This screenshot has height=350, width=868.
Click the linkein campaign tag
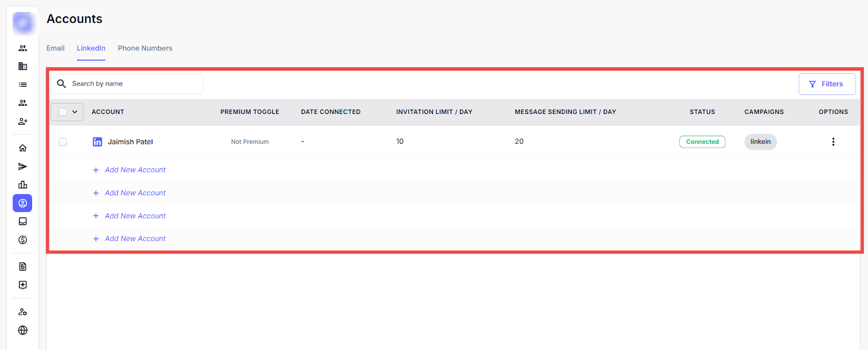pos(761,142)
